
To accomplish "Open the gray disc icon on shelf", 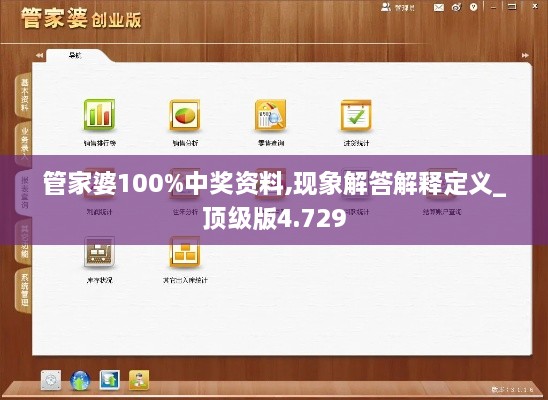I will [x=51, y=380].
